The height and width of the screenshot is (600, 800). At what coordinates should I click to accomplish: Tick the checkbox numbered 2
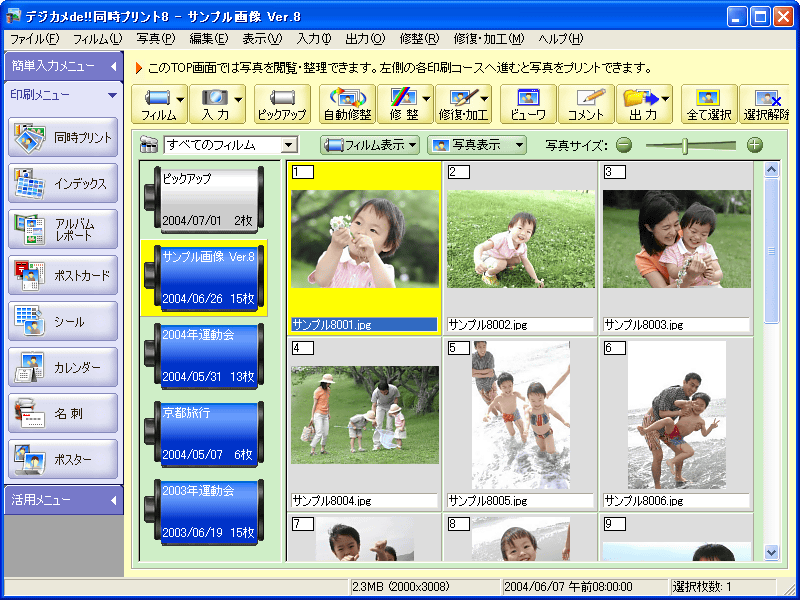point(459,172)
